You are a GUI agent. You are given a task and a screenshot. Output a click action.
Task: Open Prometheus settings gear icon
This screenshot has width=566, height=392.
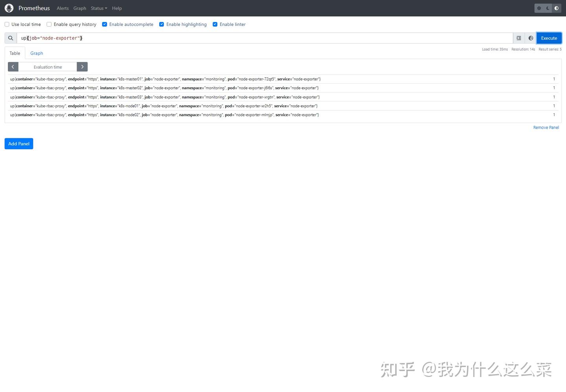(x=538, y=8)
